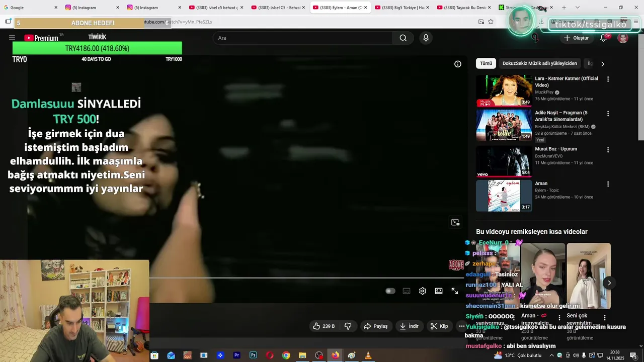Image resolution: width=644 pixels, height=362 pixels.
Task: Open options for Lara Katmer Katmer video
Action: click(x=608, y=79)
